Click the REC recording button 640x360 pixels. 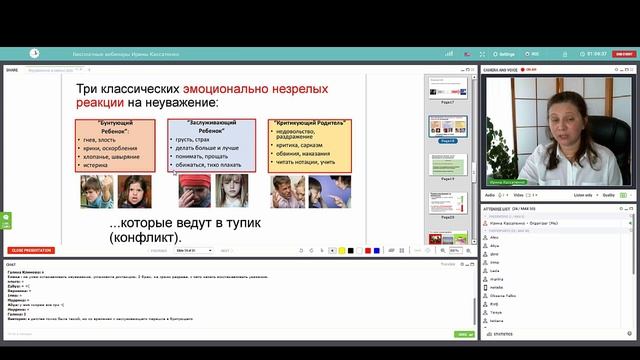point(532,54)
